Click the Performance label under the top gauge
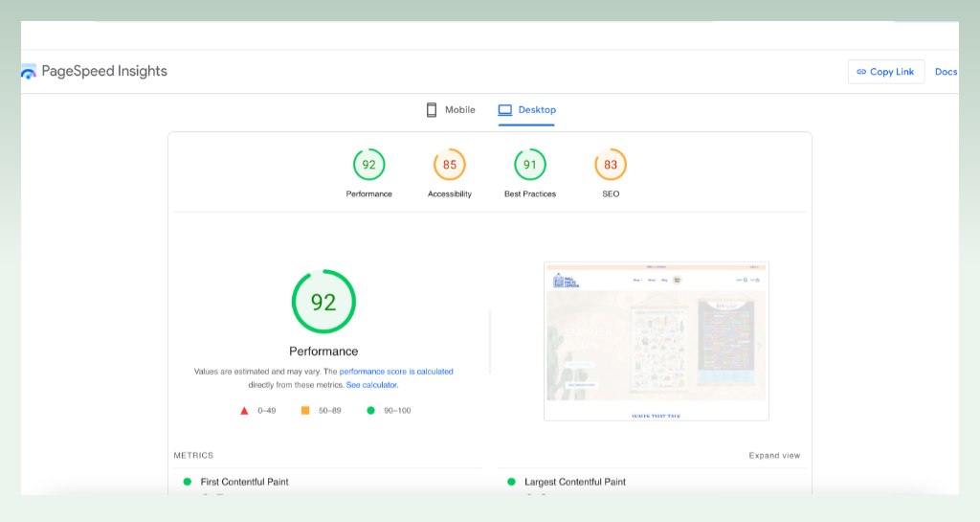 [x=368, y=193]
